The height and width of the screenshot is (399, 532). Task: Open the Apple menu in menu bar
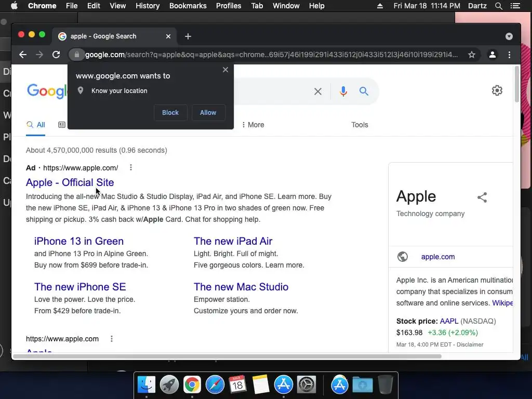[14, 6]
